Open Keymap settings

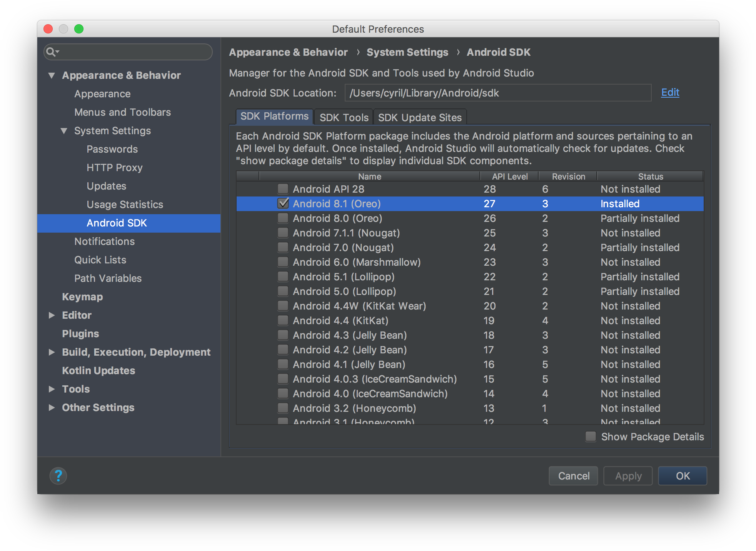pyautogui.click(x=82, y=297)
